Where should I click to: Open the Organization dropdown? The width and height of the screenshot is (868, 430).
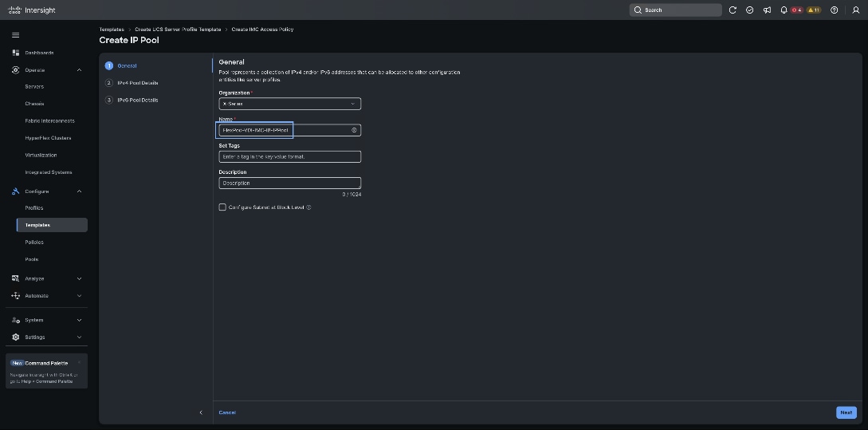[289, 104]
